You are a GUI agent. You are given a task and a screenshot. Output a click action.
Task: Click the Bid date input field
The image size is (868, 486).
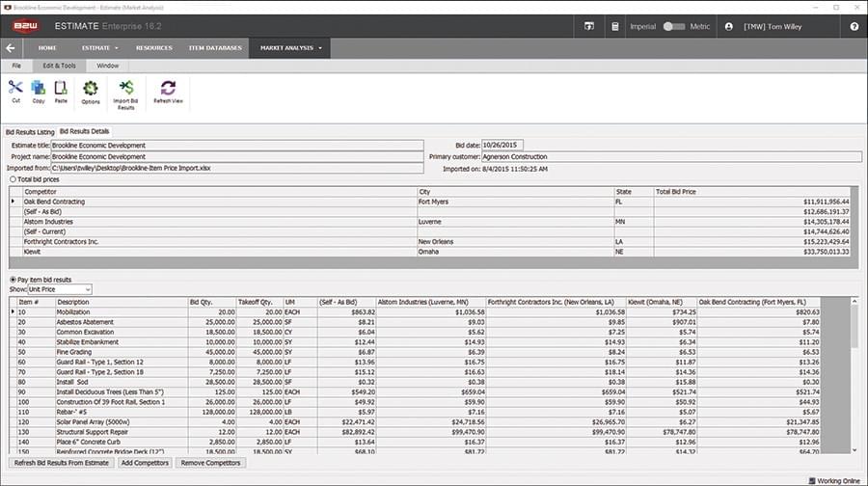tap(502, 146)
